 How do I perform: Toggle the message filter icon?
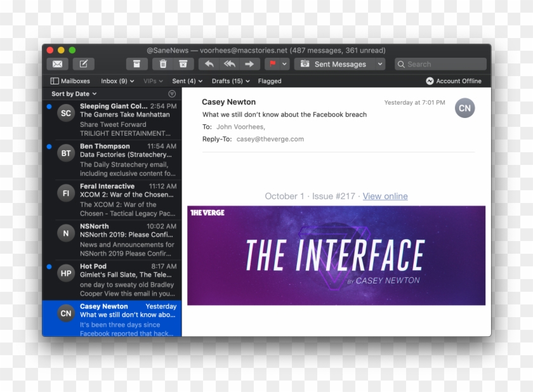[172, 94]
